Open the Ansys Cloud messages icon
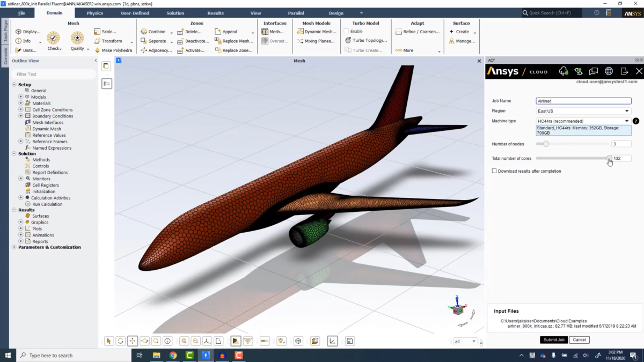Viewport: 644px width, 362px height. [594, 71]
